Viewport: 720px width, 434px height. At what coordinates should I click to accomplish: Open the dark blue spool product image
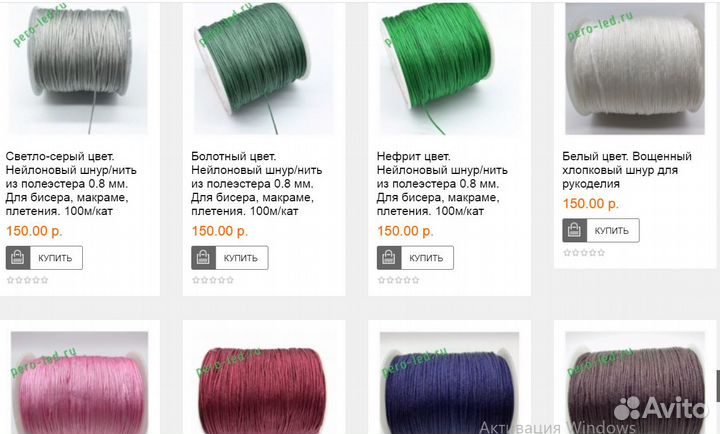(450, 383)
